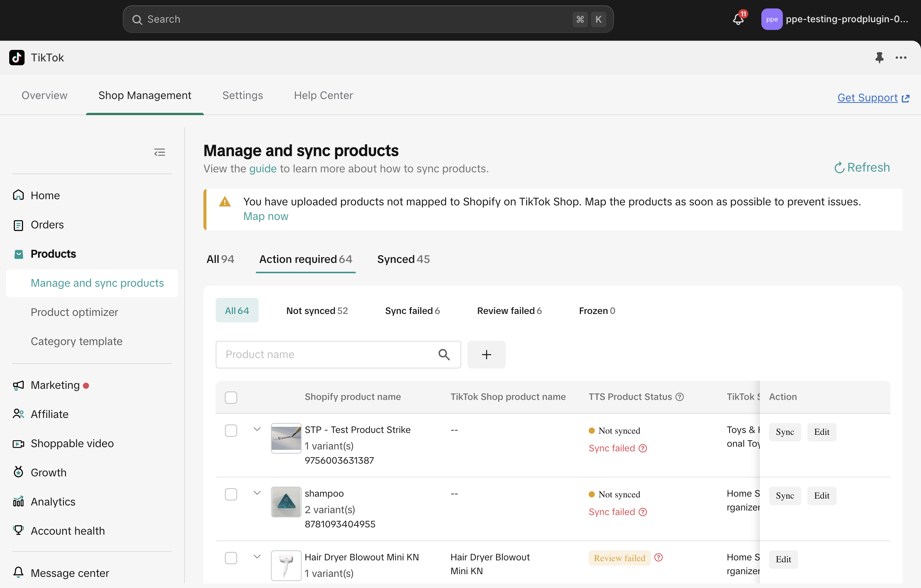921x588 pixels.
Task: Expand Hair Dryer Blowout Mini KN variants
Action: pyautogui.click(x=257, y=557)
